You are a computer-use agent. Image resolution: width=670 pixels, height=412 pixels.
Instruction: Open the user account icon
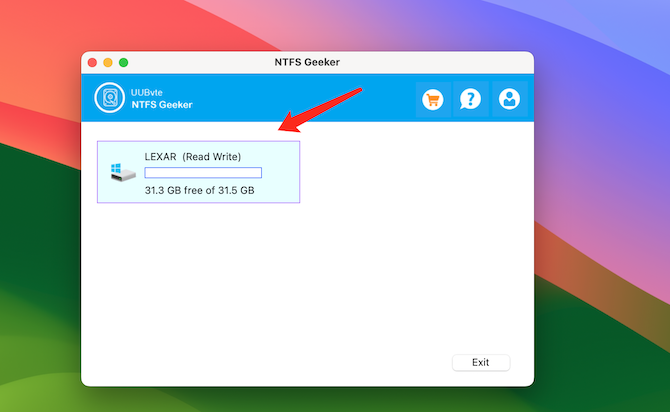509,100
